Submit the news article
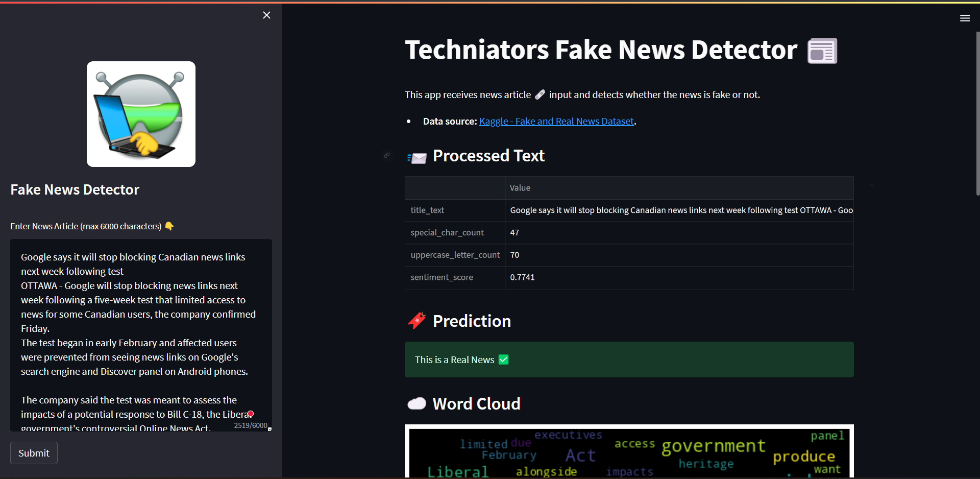This screenshot has height=479, width=980. click(34, 453)
